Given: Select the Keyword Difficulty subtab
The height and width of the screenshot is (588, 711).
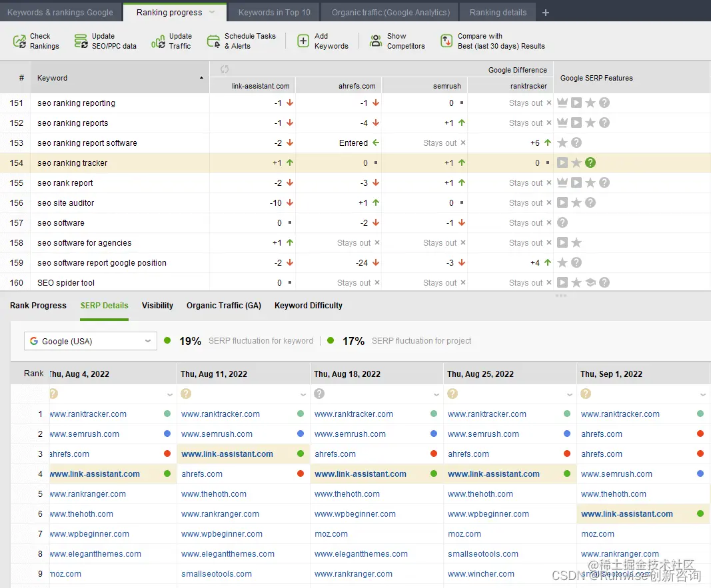Looking at the screenshot, I should click(309, 306).
